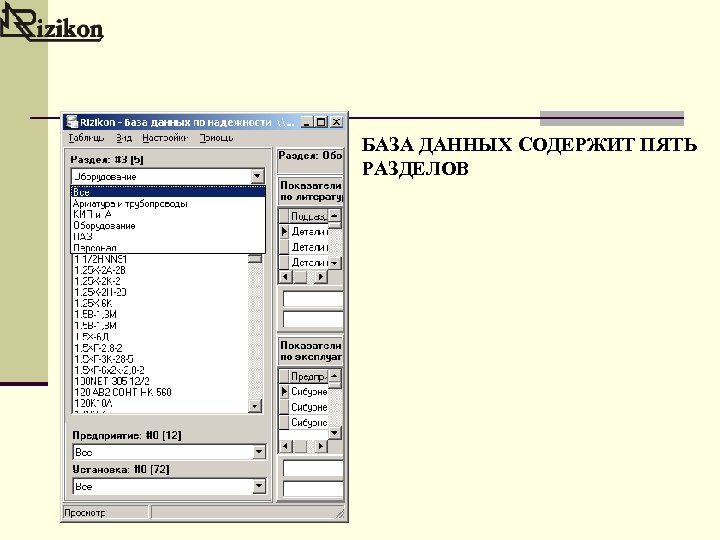Select list item 1.5Х-6Д
The height and width of the screenshot is (540, 720).
pos(92,337)
